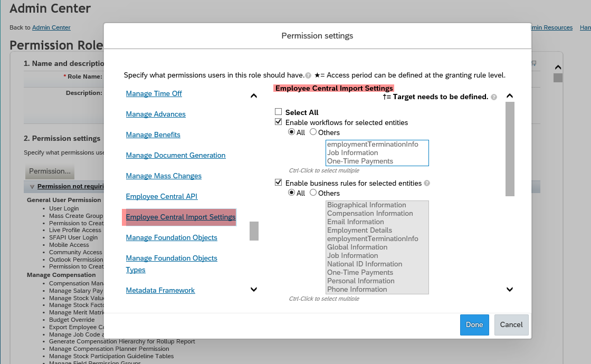Click the background page scrollbar thumb

558,78
